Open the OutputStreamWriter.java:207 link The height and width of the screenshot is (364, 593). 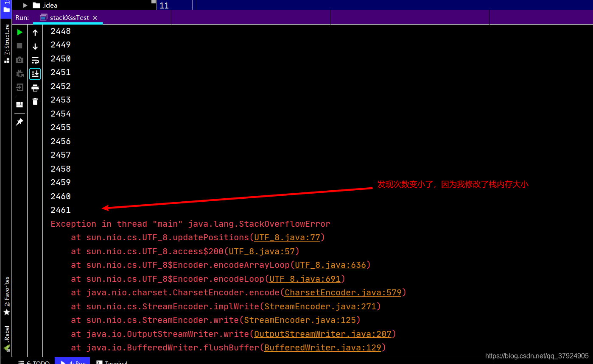tap(323, 334)
